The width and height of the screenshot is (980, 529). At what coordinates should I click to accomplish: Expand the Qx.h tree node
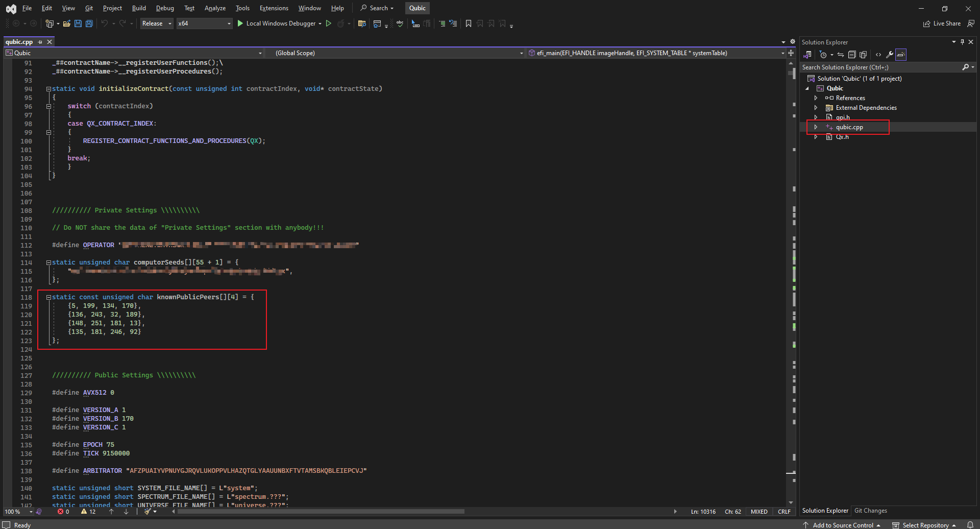[x=816, y=137]
